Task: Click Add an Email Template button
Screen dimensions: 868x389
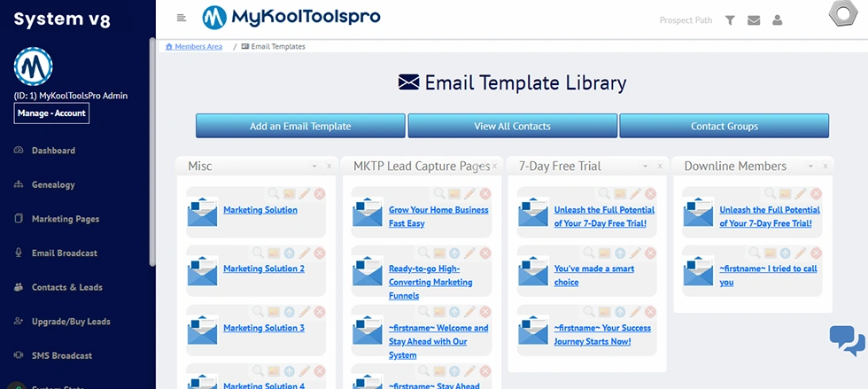Action: [x=300, y=126]
